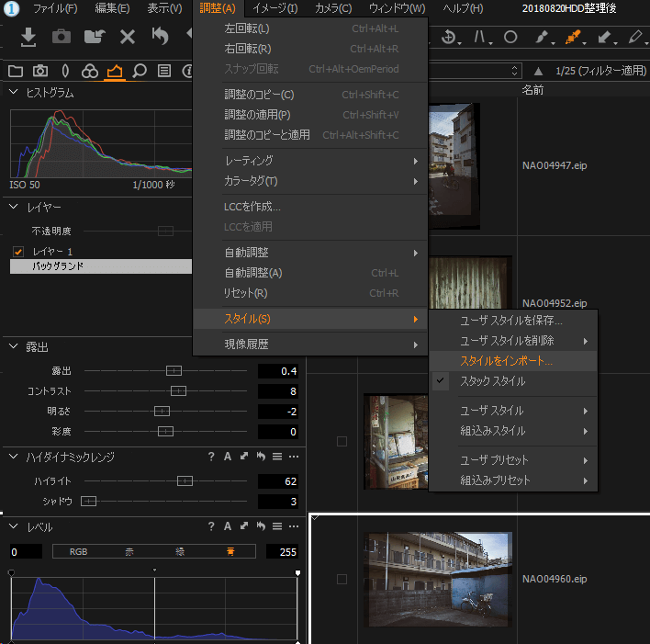650x644 pixels.
Task: Select the orange color picker eyedropper tool
Action: (x=573, y=38)
